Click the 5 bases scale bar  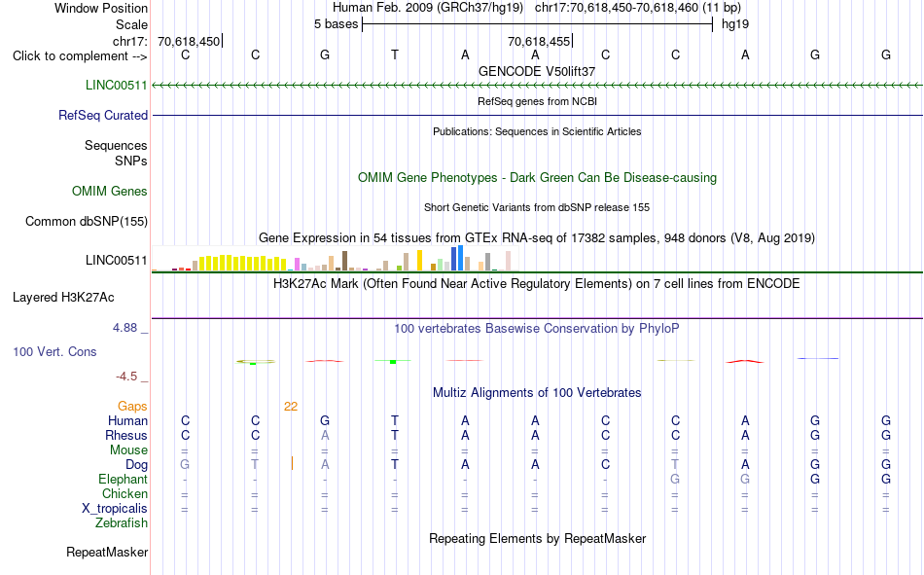537,24
